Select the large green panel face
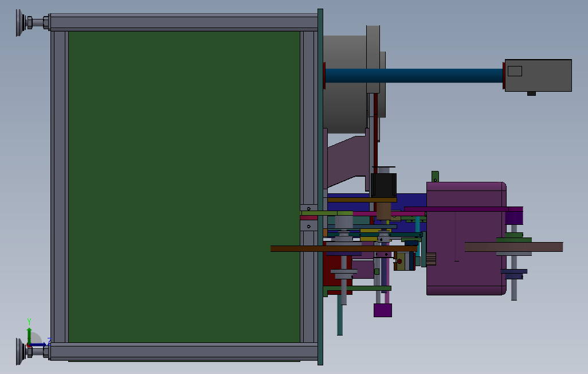The image size is (588, 374). (x=184, y=186)
